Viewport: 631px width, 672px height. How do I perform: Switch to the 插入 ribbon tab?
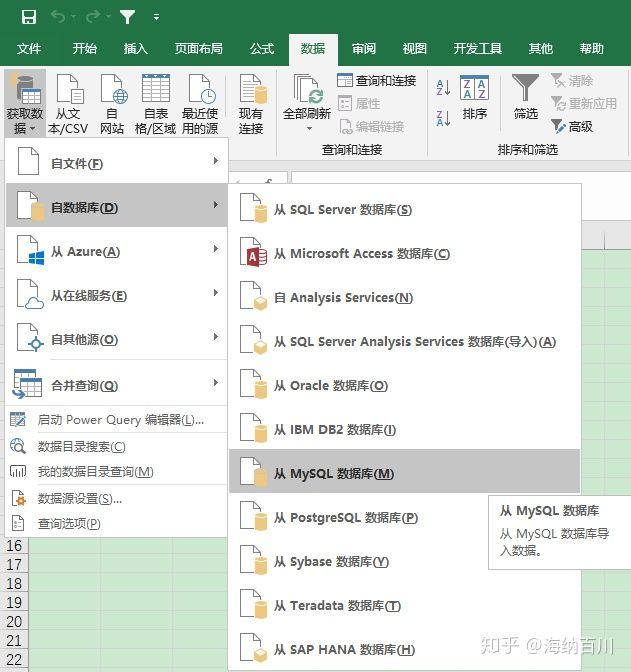[x=135, y=49]
